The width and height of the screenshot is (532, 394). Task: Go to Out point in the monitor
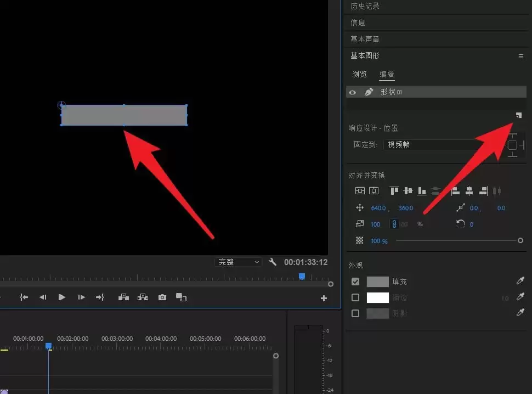(100, 297)
